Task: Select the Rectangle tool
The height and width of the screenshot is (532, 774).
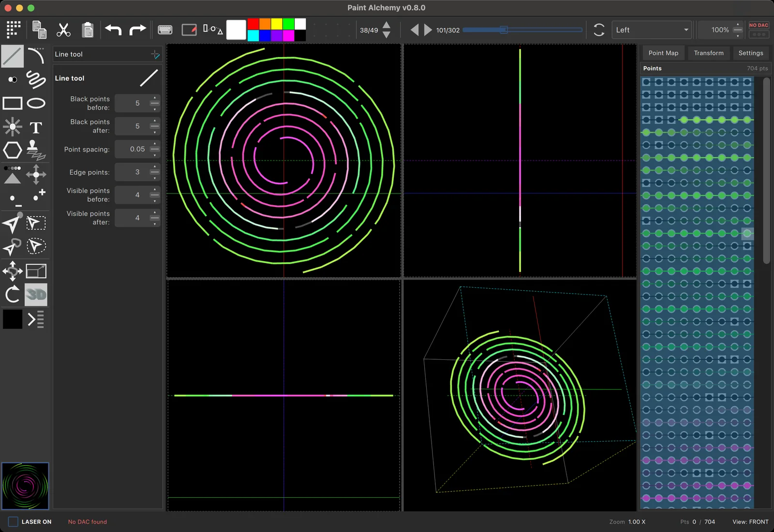Action: click(x=13, y=103)
